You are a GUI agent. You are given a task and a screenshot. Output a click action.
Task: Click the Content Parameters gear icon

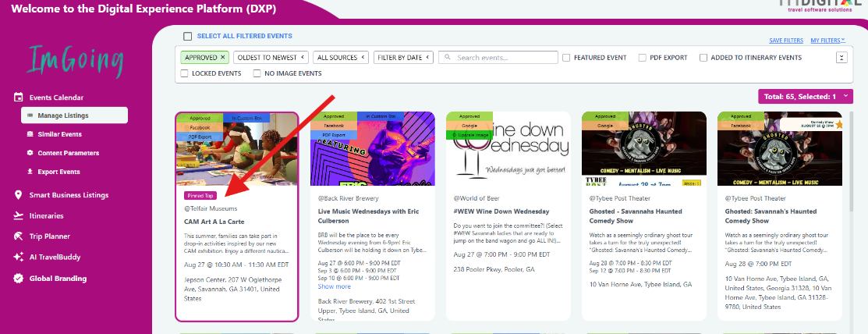(x=30, y=153)
